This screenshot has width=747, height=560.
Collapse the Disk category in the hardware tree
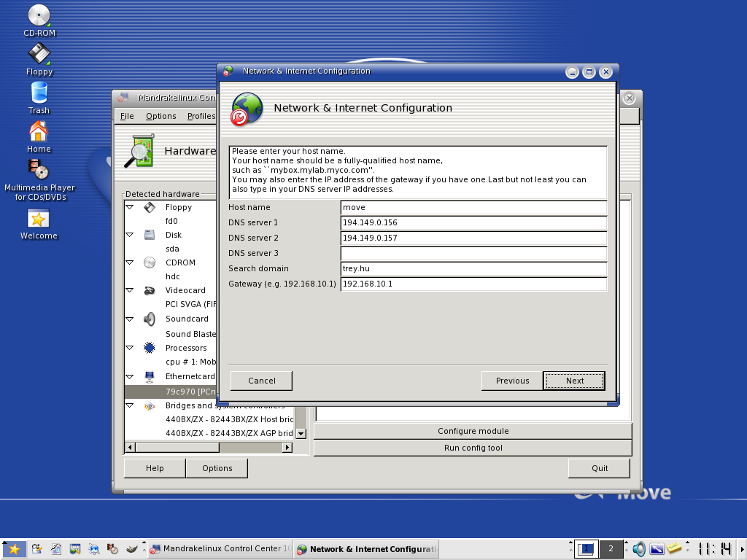[130, 235]
